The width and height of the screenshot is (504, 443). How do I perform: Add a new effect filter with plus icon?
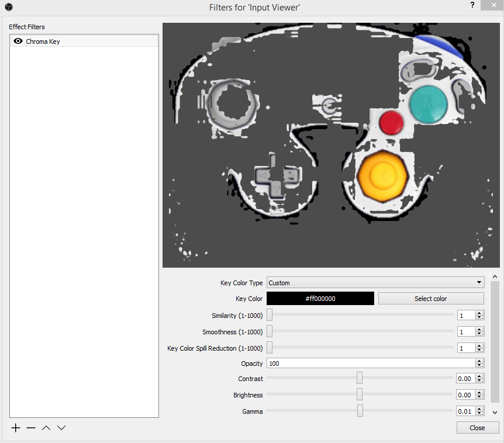pyautogui.click(x=15, y=428)
